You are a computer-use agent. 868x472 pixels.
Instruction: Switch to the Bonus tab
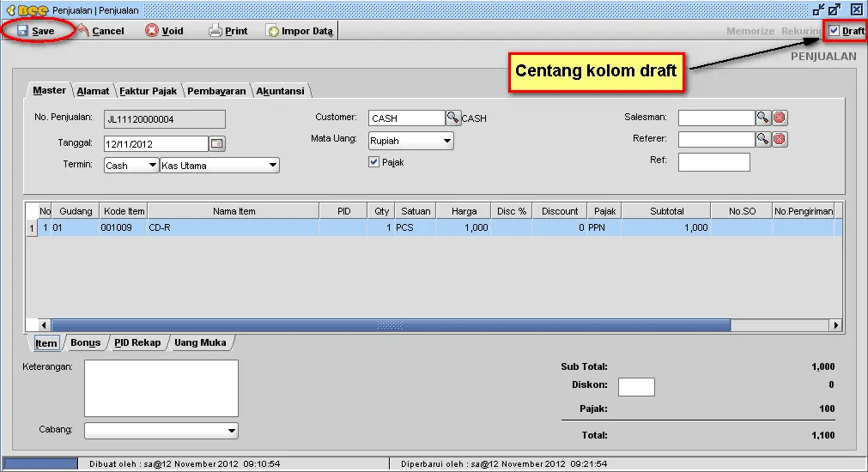(x=85, y=342)
